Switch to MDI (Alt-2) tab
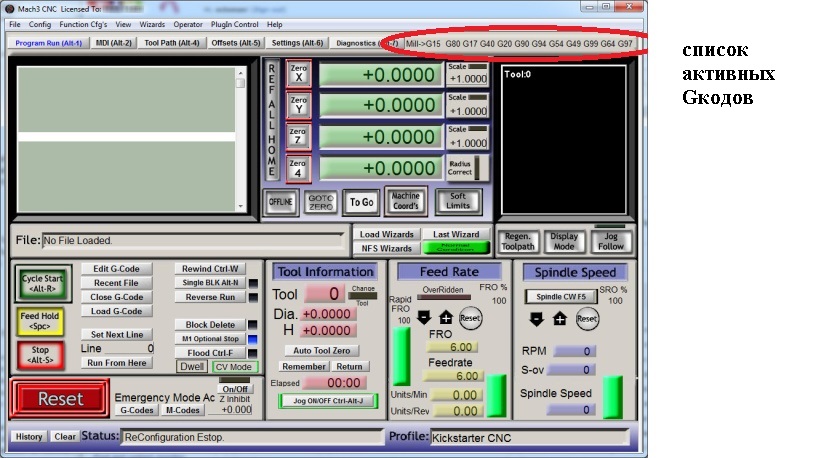831x458 pixels. click(113, 43)
